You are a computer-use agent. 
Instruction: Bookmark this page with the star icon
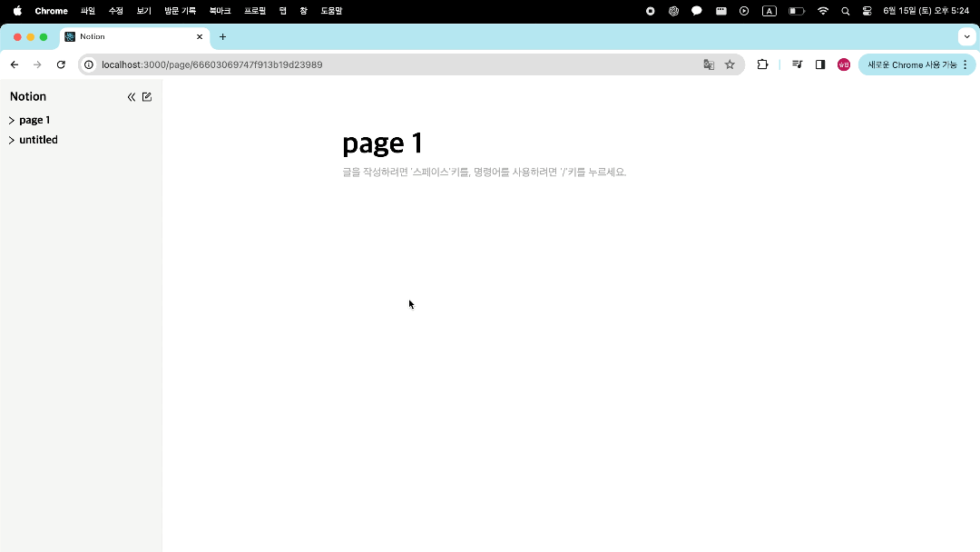[730, 64]
